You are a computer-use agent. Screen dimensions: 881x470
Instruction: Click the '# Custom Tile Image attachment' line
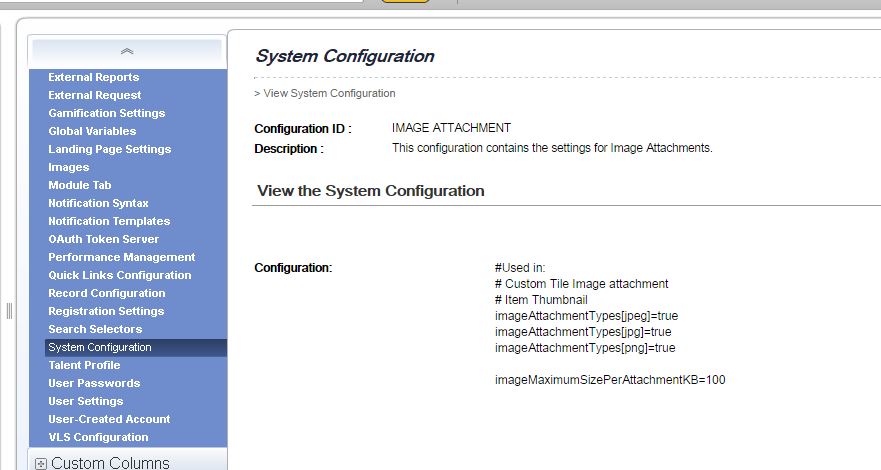click(582, 284)
